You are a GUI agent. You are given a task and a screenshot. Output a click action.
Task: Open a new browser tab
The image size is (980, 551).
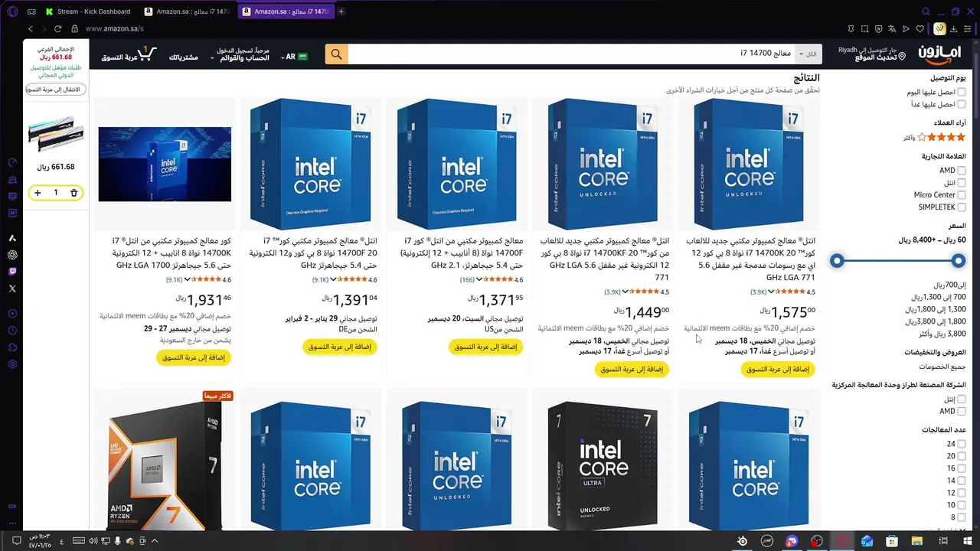[341, 11]
